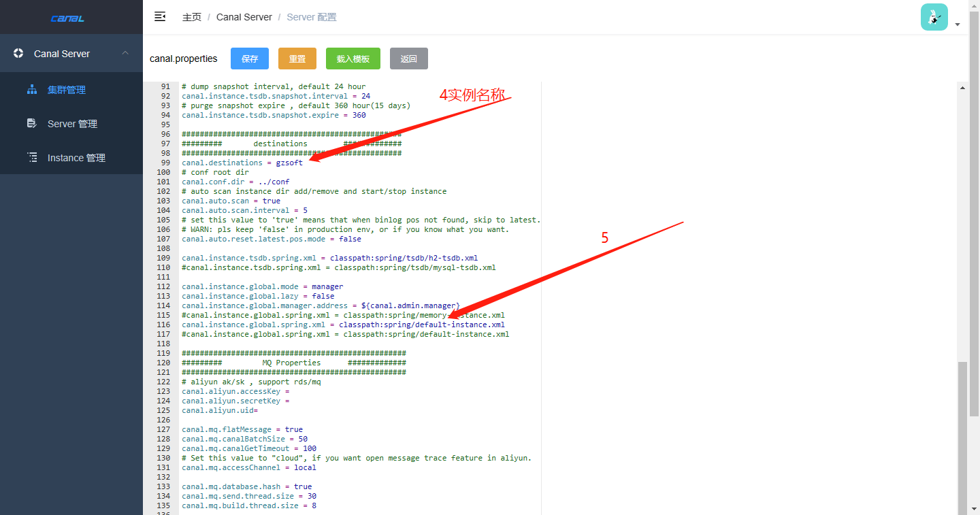The height and width of the screenshot is (515, 980).
Task: Click line canal.mq.flatMessage = true
Action: tap(242, 429)
